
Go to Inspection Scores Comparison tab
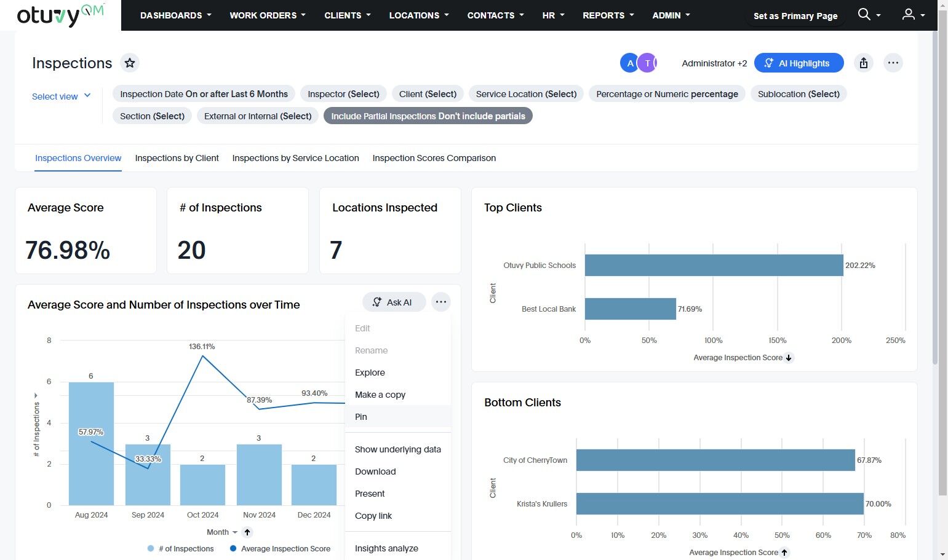click(x=434, y=158)
